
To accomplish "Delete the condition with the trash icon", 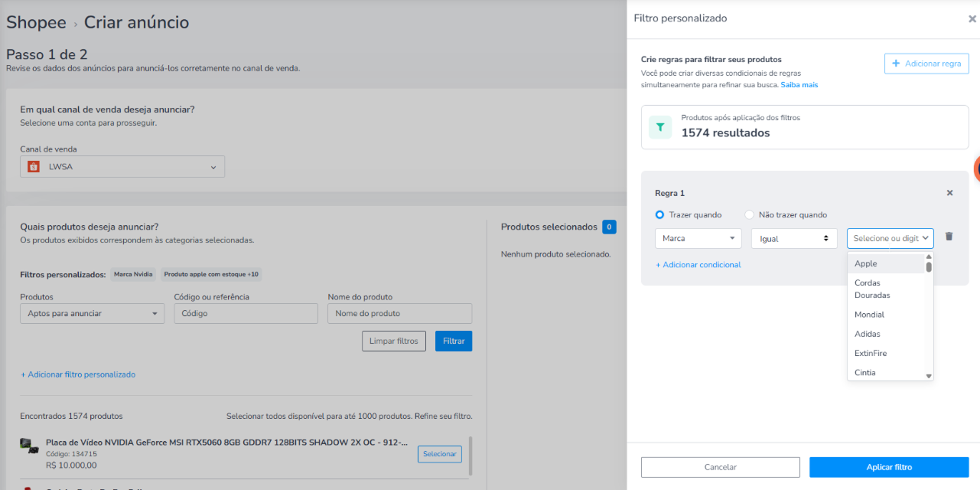I will (x=949, y=237).
